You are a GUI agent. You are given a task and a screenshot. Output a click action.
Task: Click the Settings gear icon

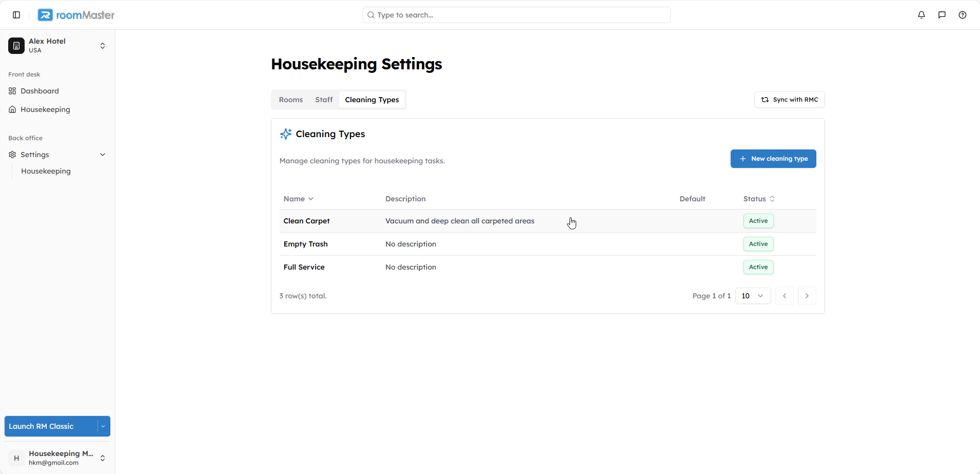point(12,155)
